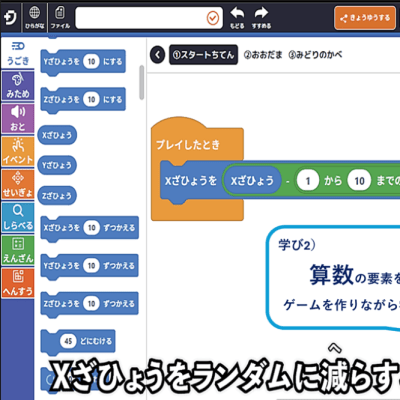400x400 pixels.
Task: Click the 10 value in Zざひょうを にする block
Action: click(x=91, y=99)
